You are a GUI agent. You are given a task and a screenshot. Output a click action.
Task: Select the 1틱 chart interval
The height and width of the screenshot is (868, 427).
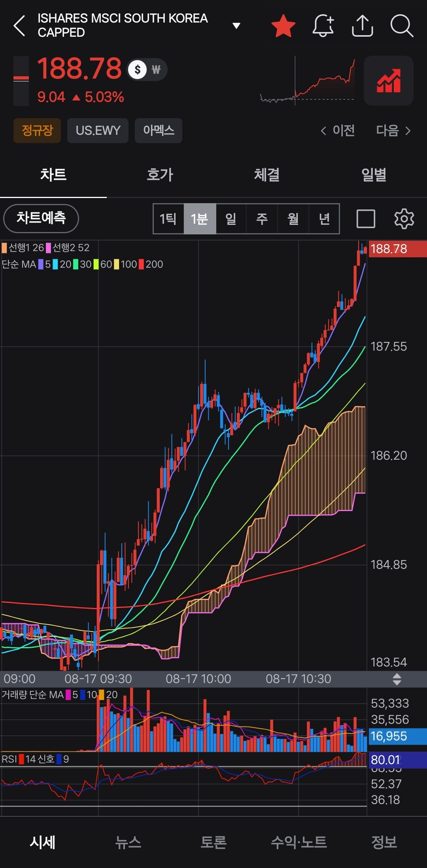[x=168, y=219]
